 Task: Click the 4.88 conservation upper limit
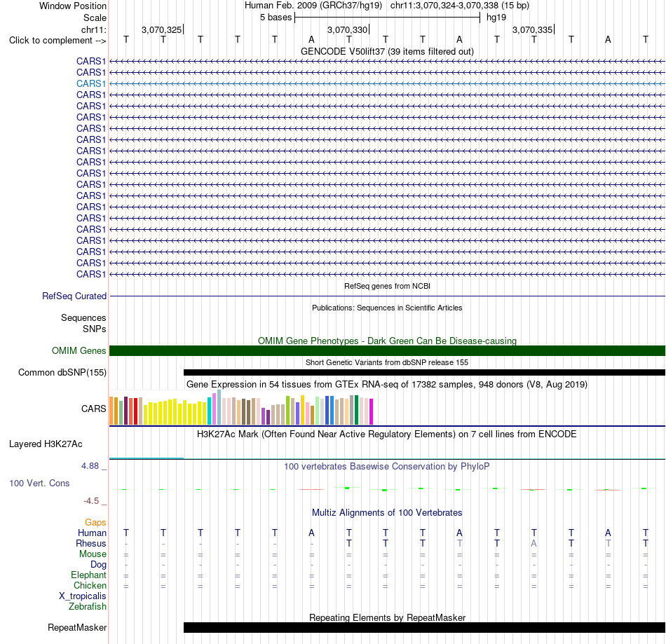[x=90, y=466]
